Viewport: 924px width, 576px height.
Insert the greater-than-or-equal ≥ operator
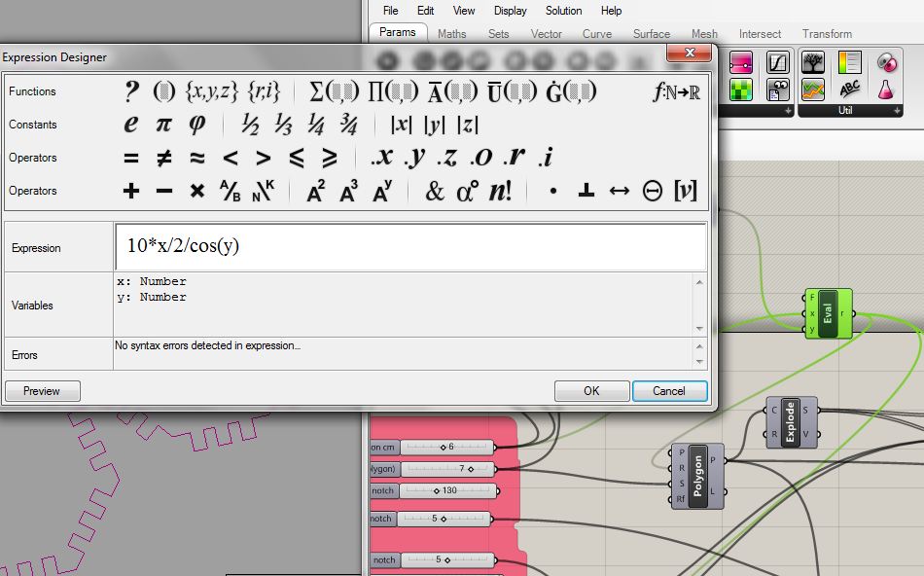[x=330, y=158]
